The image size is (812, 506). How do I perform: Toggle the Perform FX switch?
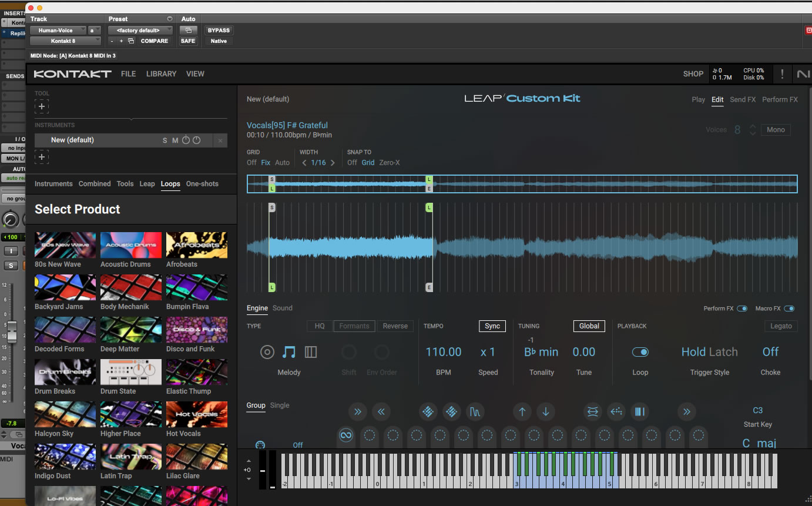742,309
